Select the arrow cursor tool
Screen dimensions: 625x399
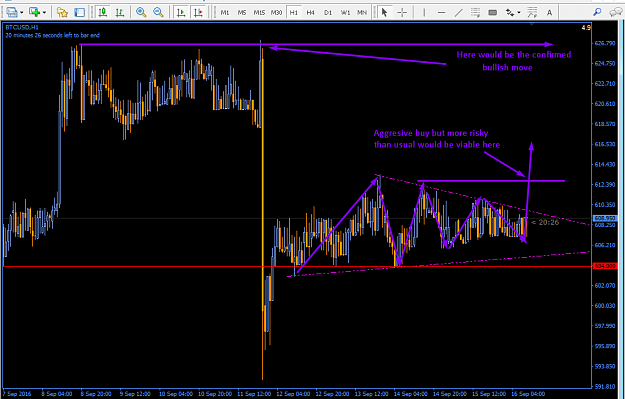pyautogui.click(x=384, y=12)
